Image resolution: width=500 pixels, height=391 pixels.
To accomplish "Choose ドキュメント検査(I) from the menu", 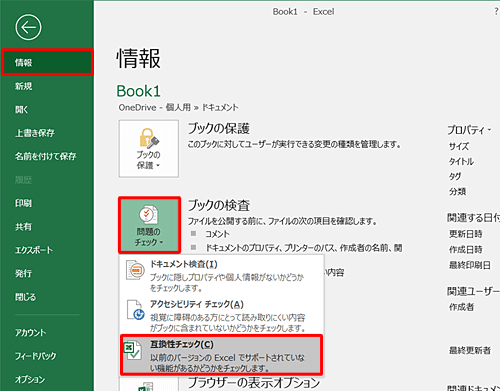I will [222, 275].
